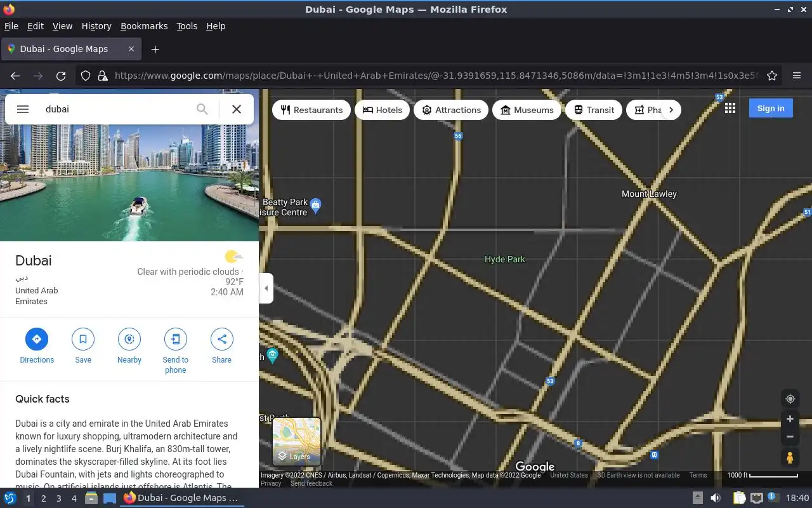Click the Sign in button

coord(771,109)
